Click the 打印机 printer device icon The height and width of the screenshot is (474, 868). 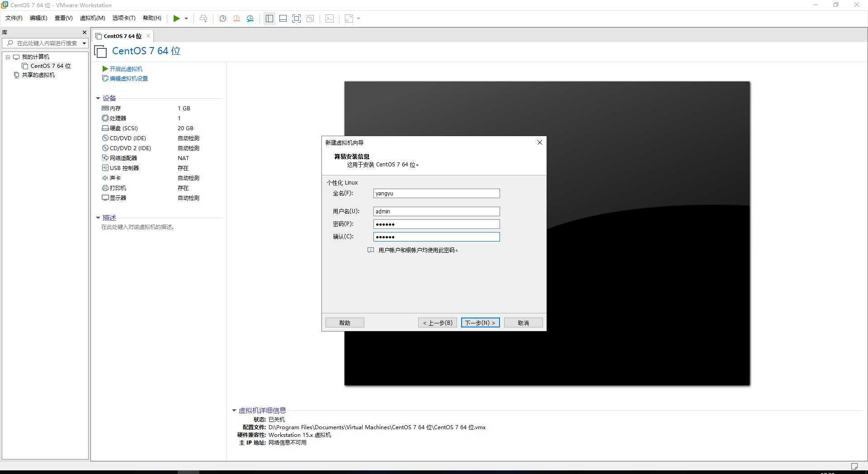click(x=105, y=188)
